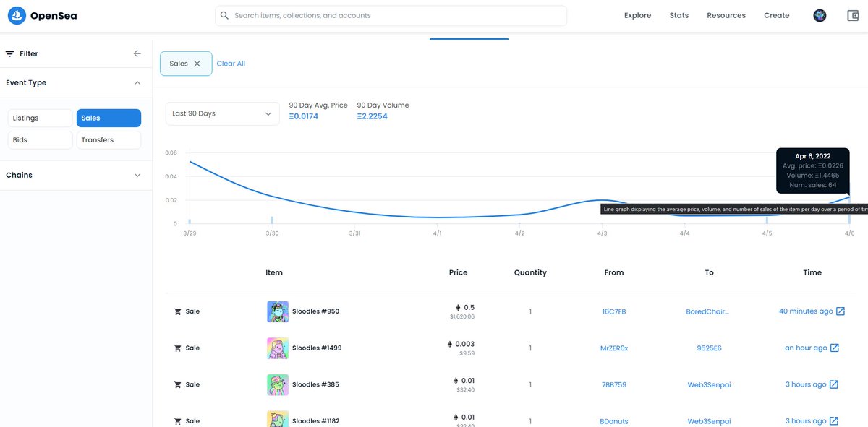
Task: Click the ETH icon beside price 0.003
Action: point(450,344)
